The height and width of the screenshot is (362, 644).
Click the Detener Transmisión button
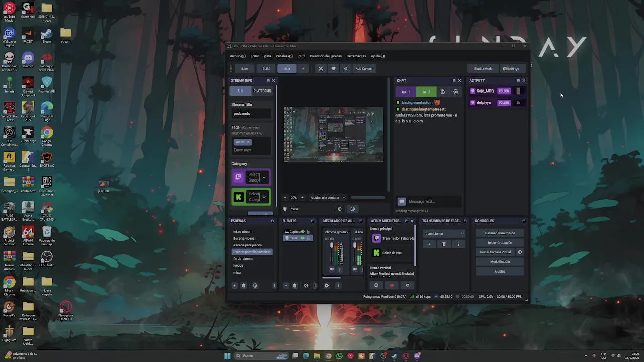pyautogui.click(x=500, y=233)
